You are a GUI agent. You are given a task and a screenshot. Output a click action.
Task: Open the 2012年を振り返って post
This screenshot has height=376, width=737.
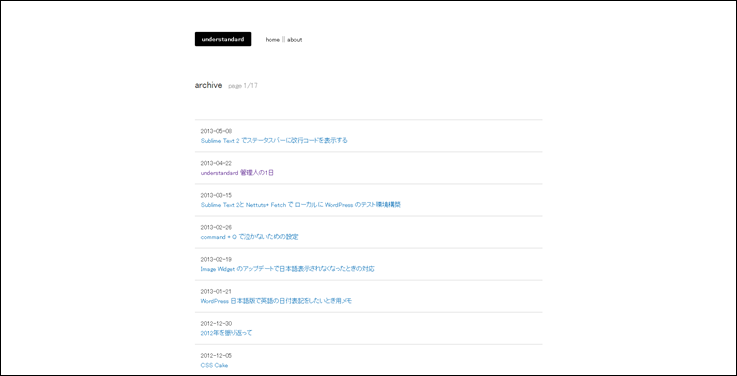pos(227,333)
